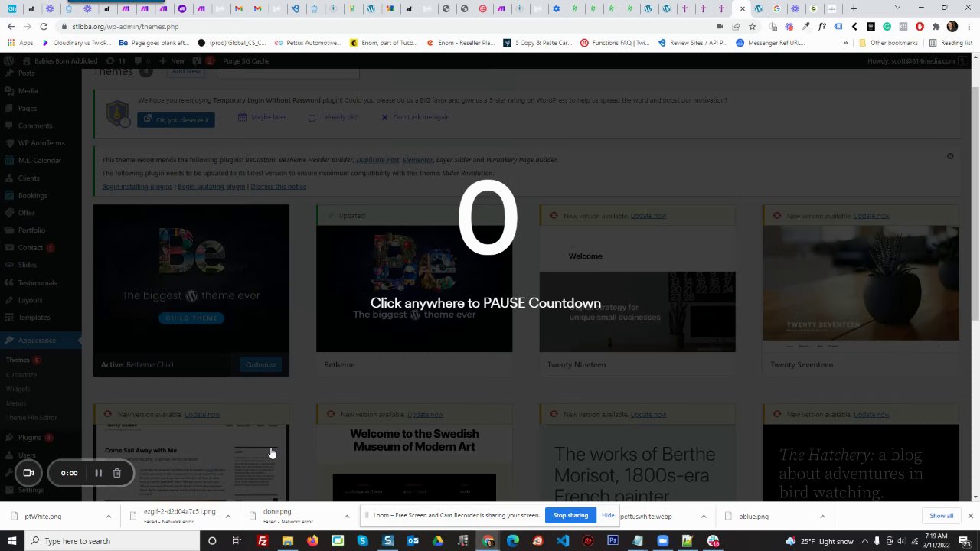980x551 pixels.
Task: Click the browser back arrow
Action: point(11,27)
